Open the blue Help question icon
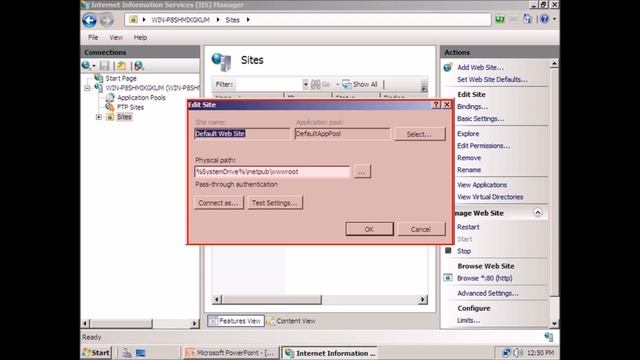The image size is (640, 360). (544, 19)
